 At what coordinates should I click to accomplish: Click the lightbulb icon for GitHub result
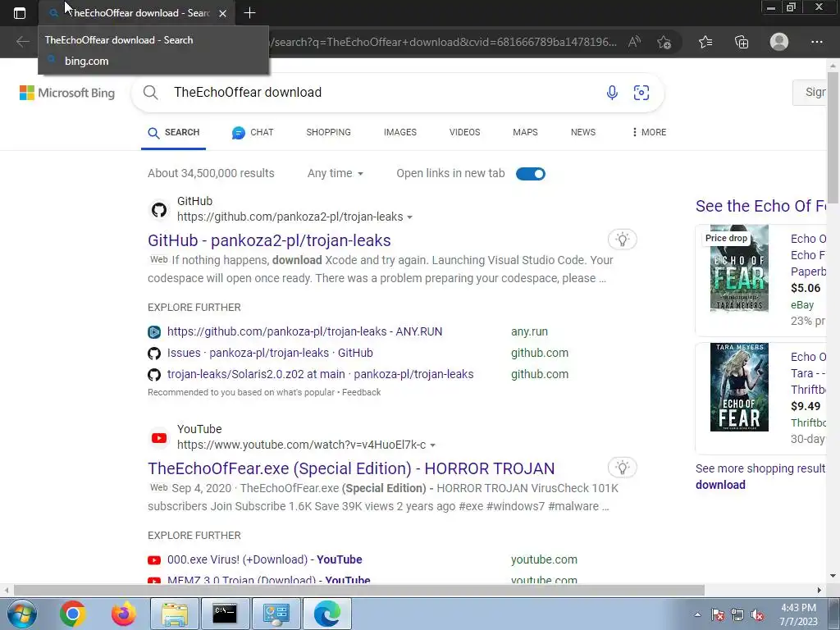622,239
